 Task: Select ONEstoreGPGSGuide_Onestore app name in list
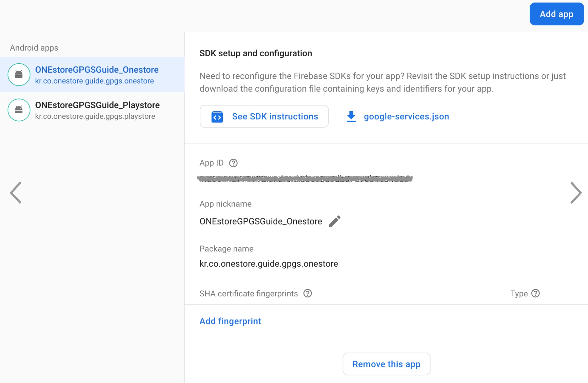[x=97, y=70]
